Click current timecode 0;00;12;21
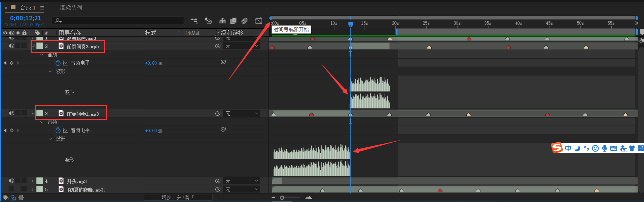The image size is (644, 202). [26, 18]
